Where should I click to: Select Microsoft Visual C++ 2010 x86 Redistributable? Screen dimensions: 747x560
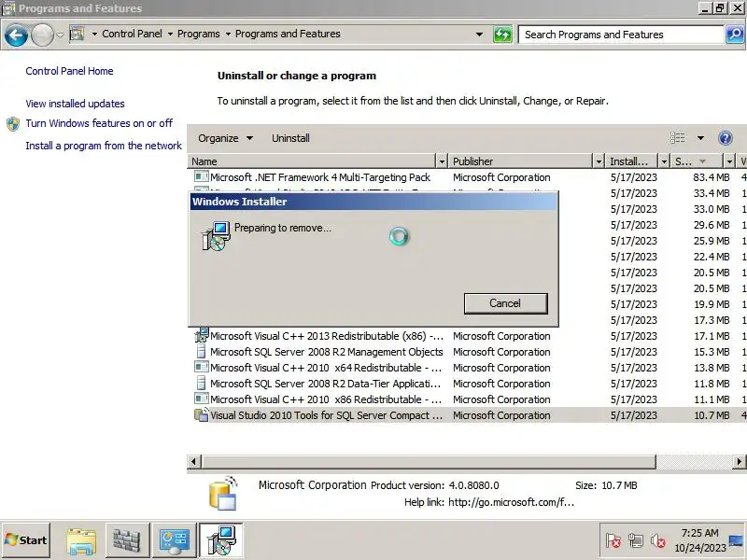tap(326, 399)
